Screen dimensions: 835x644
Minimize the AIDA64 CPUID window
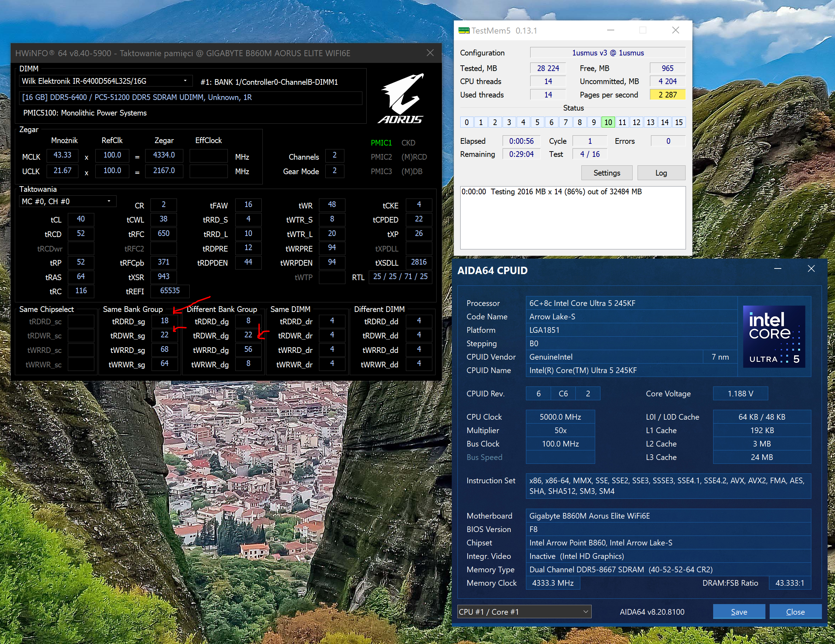coord(777,269)
